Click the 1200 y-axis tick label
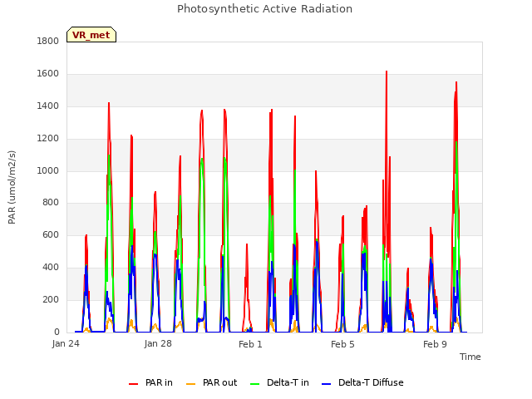The image size is (532, 399). [48, 139]
